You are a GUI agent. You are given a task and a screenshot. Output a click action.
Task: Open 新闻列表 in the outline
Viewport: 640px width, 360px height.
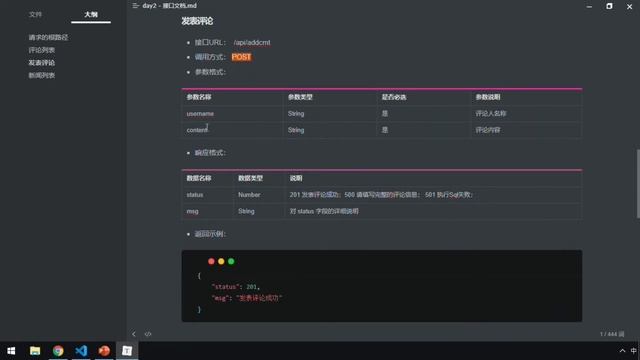coord(42,75)
